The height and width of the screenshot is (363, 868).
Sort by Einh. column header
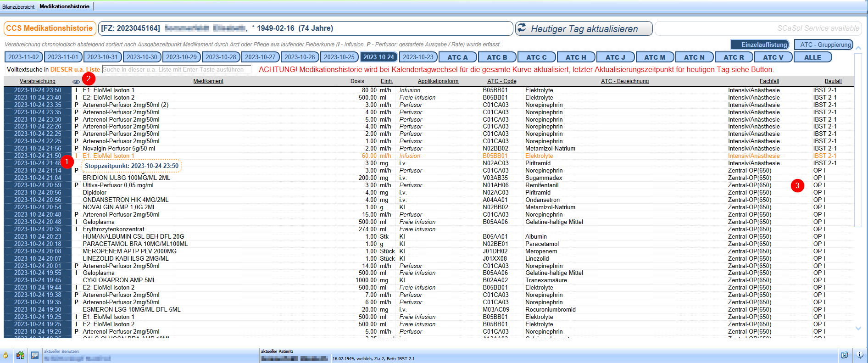[x=387, y=81]
